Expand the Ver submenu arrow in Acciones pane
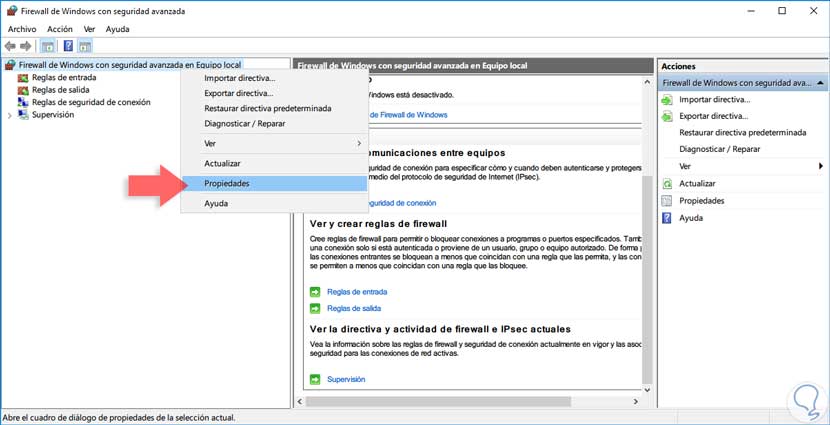This screenshot has width=830, height=425. (820, 166)
